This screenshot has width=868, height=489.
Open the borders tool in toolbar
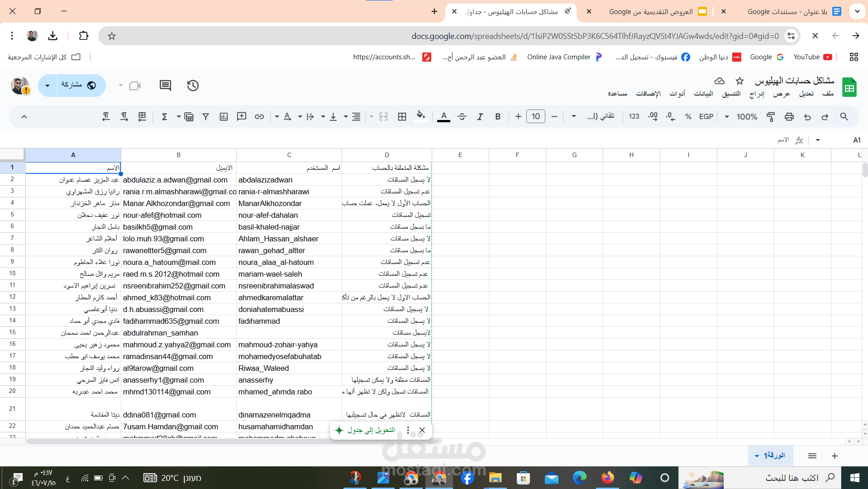click(402, 116)
